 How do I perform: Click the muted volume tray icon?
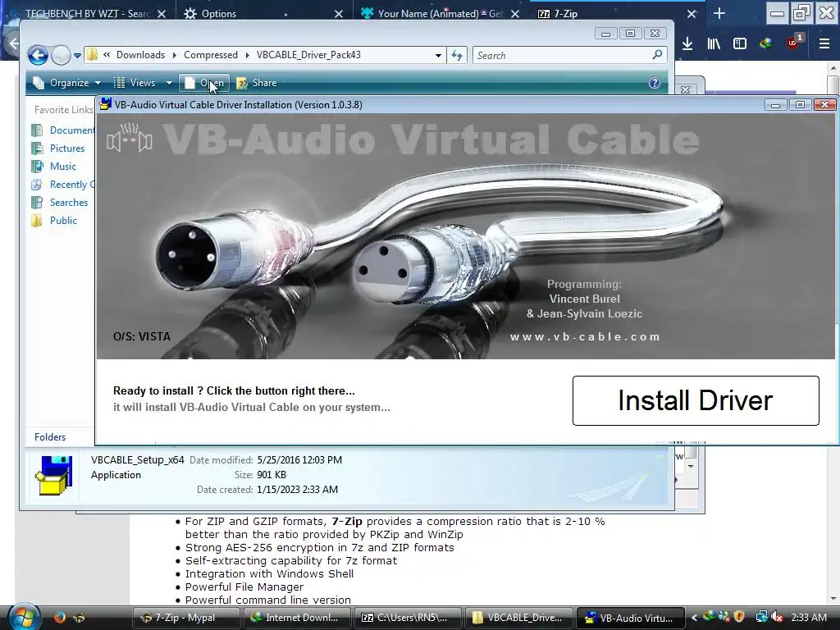777,617
